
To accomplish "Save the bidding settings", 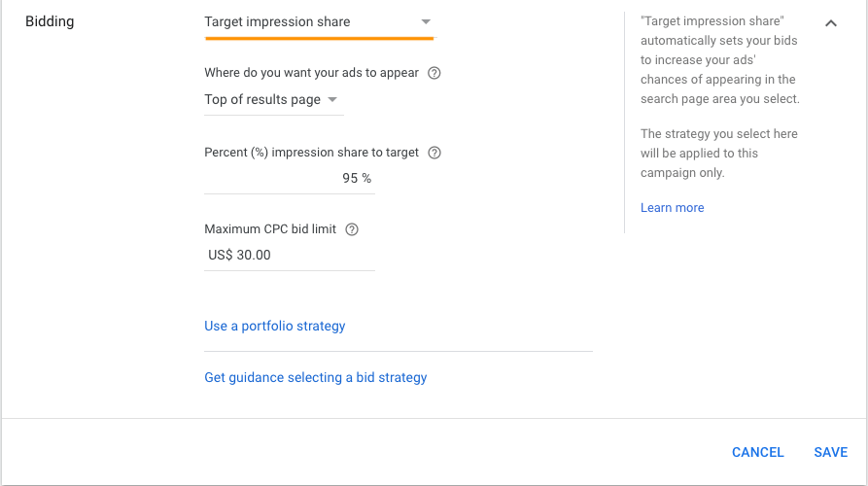I will [830, 452].
